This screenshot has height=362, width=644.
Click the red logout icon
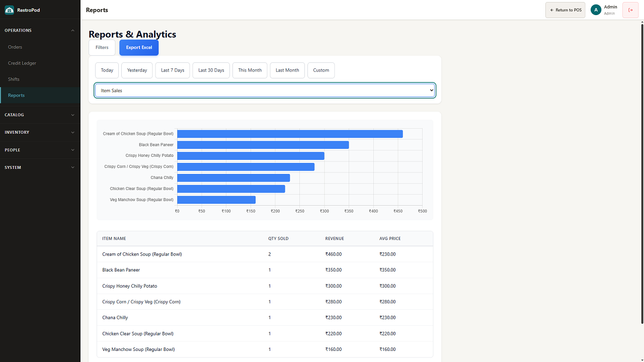(630, 10)
